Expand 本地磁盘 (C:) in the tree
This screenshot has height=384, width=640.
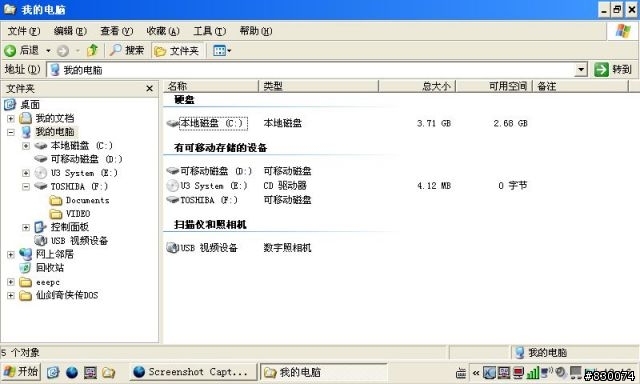click(x=26, y=146)
